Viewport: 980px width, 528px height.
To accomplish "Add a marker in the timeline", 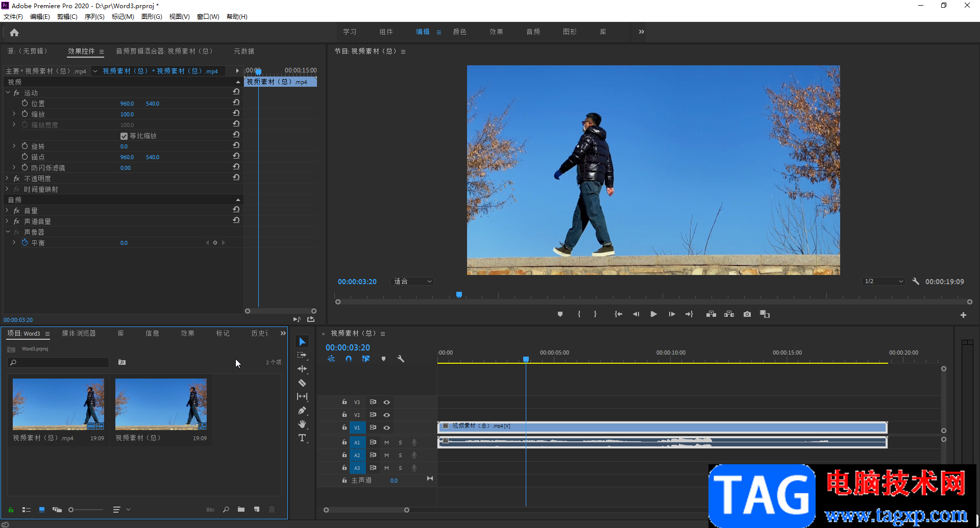I will tap(383, 359).
